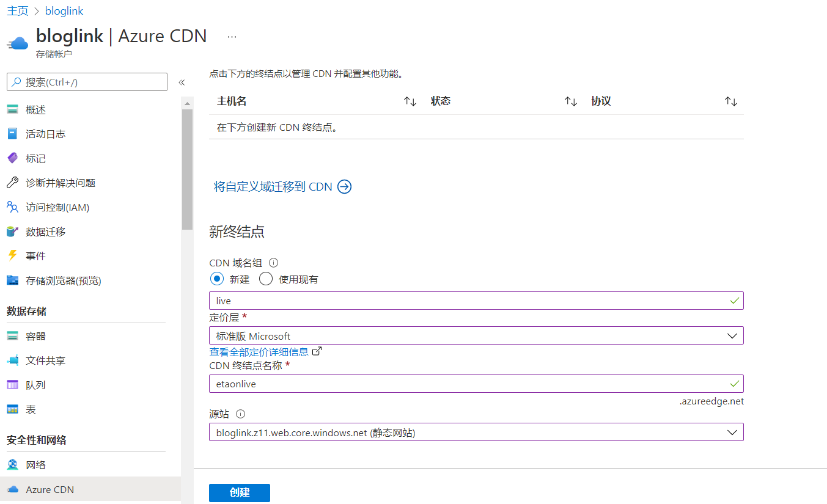Click the 搜索(Ctrl+/) search box
This screenshot has width=827, height=504.
tap(87, 82)
